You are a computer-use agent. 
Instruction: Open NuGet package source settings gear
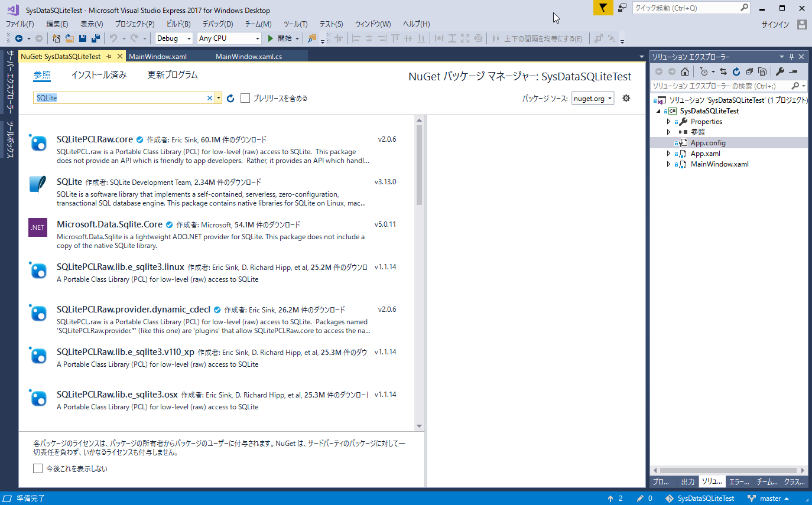point(626,98)
